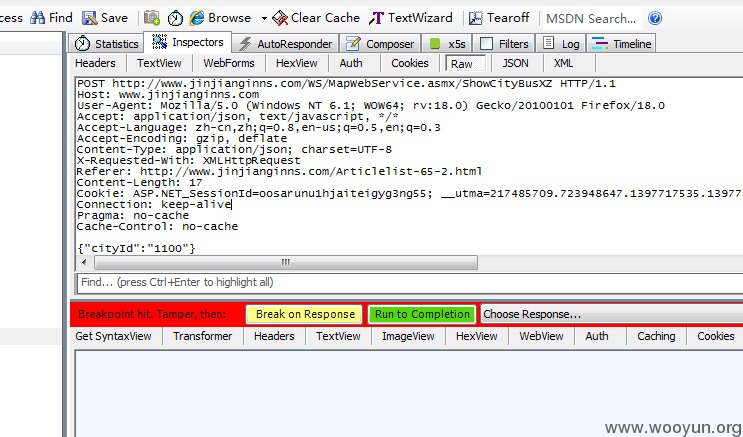Click the Break on Response button
This screenshot has height=437, width=743.
coord(304,314)
